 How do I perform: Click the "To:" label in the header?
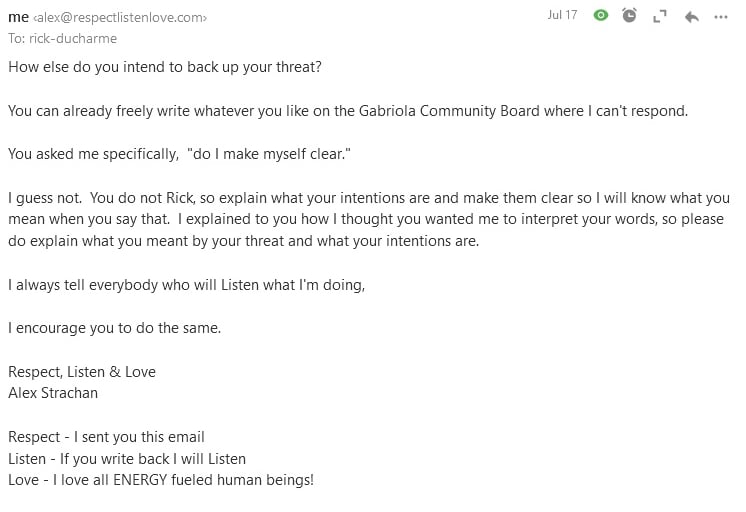click(17, 38)
